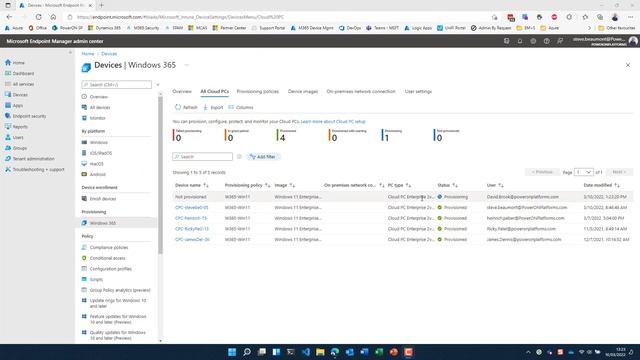Image resolution: width=640 pixels, height=360 pixels.
Task: Open portal settings gear in header
Action: 533,41
